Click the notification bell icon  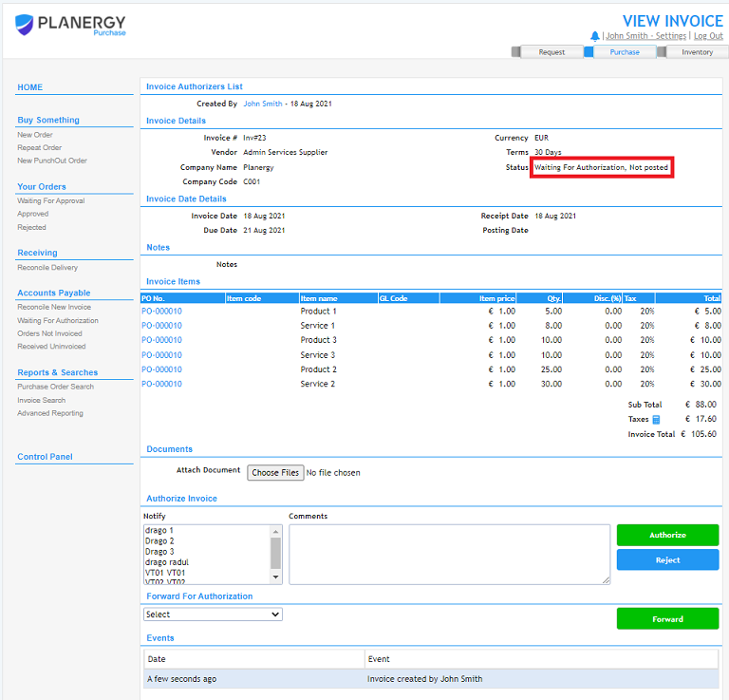point(594,36)
